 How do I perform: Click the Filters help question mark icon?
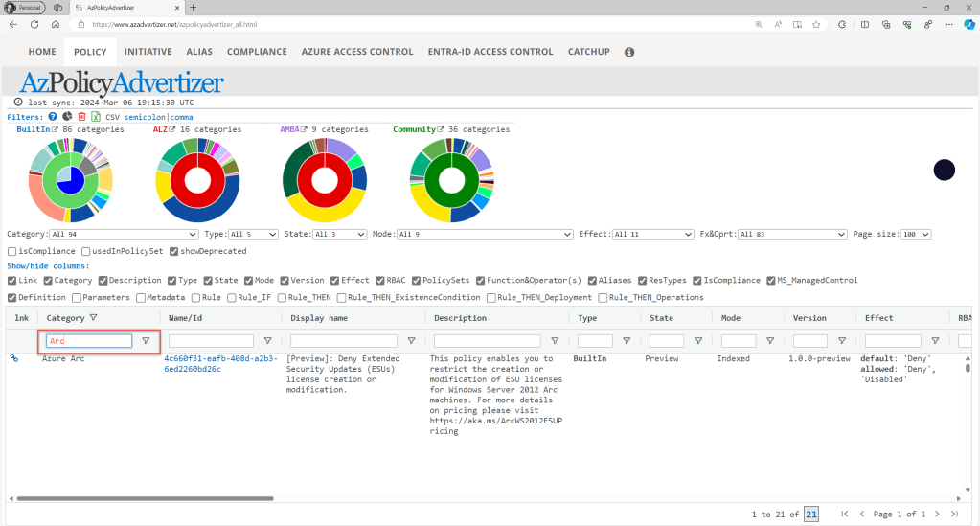click(53, 116)
